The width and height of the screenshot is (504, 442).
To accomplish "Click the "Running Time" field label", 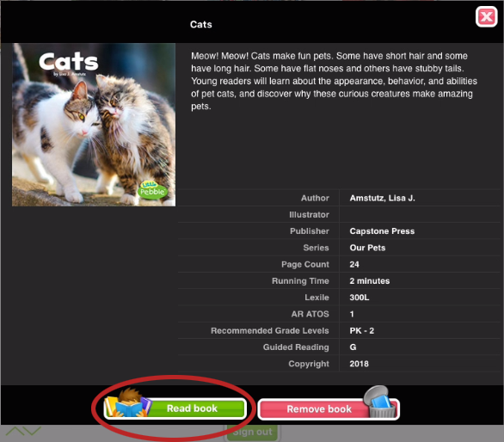I will [x=300, y=281].
